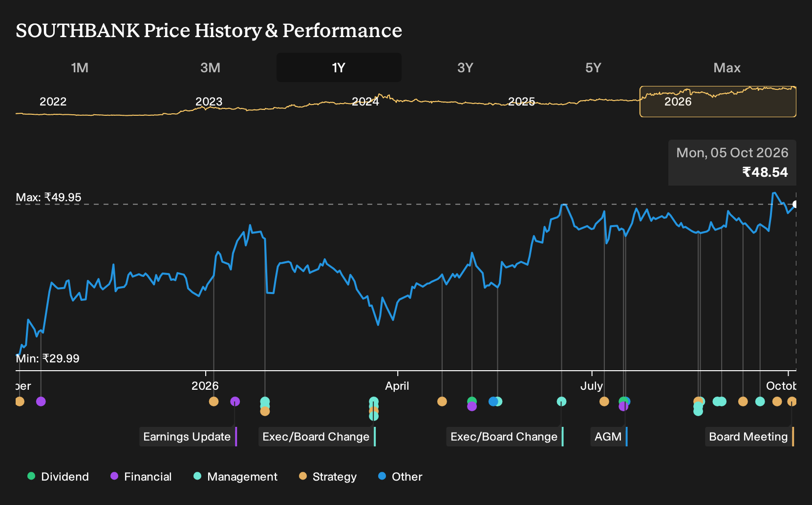Open the Exec/Board Change label before July
This screenshot has height=505, width=812.
coord(505,437)
